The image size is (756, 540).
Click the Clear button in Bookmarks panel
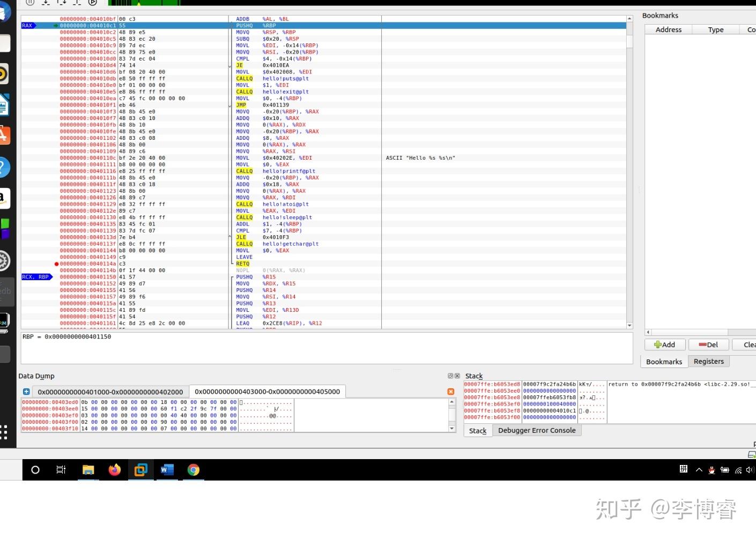(x=747, y=344)
